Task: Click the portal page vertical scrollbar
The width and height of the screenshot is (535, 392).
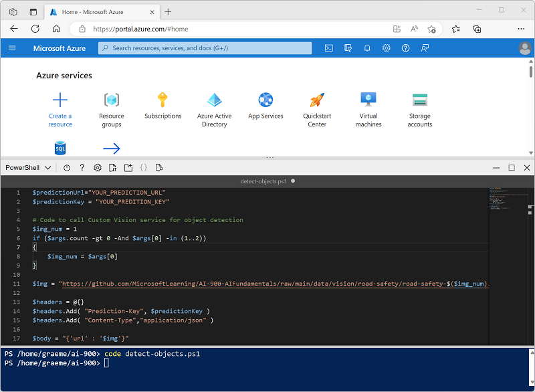Action: (531, 72)
